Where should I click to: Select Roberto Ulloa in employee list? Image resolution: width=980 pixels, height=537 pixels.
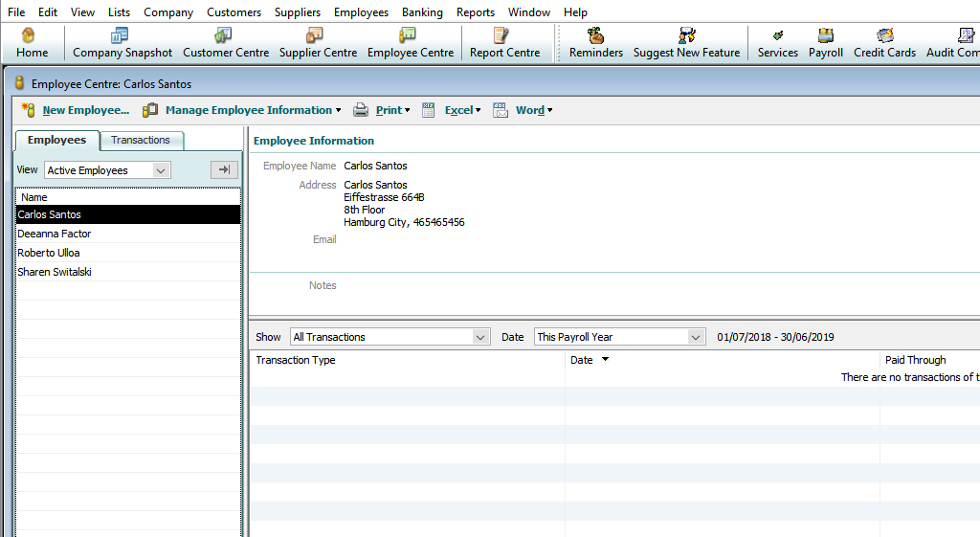(49, 253)
